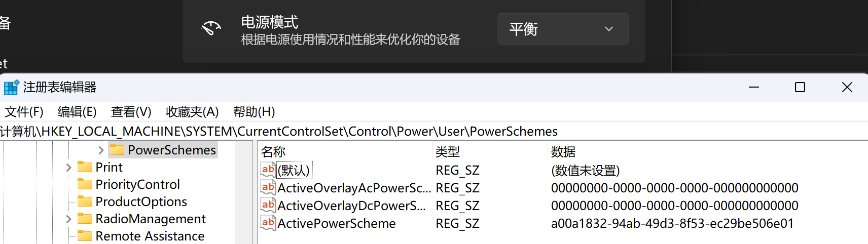The height and width of the screenshot is (244, 868).
Task: Select the PowerSchemes folder icon
Action: pyautogui.click(x=117, y=150)
